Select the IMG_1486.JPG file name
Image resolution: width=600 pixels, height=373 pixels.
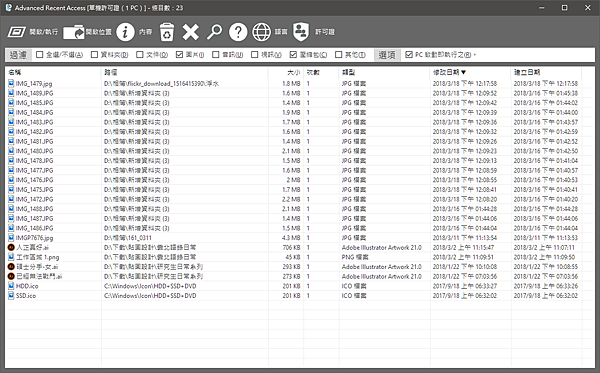(x=34, y=228)
